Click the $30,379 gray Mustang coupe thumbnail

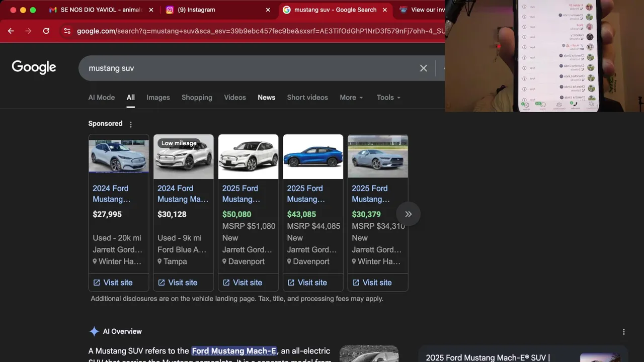click(x=378, y=156)
